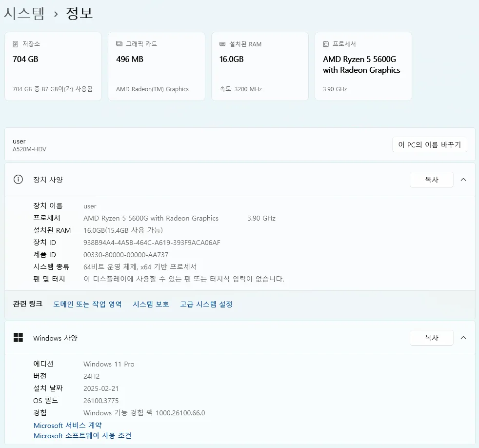
Task: Go back to 시스템 in breadcrumb
Action: point(24,14)
